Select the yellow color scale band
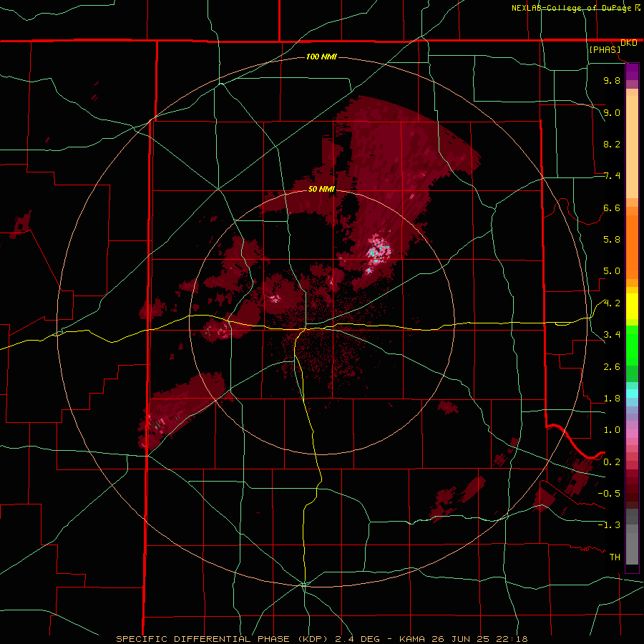 pos(632,306)
